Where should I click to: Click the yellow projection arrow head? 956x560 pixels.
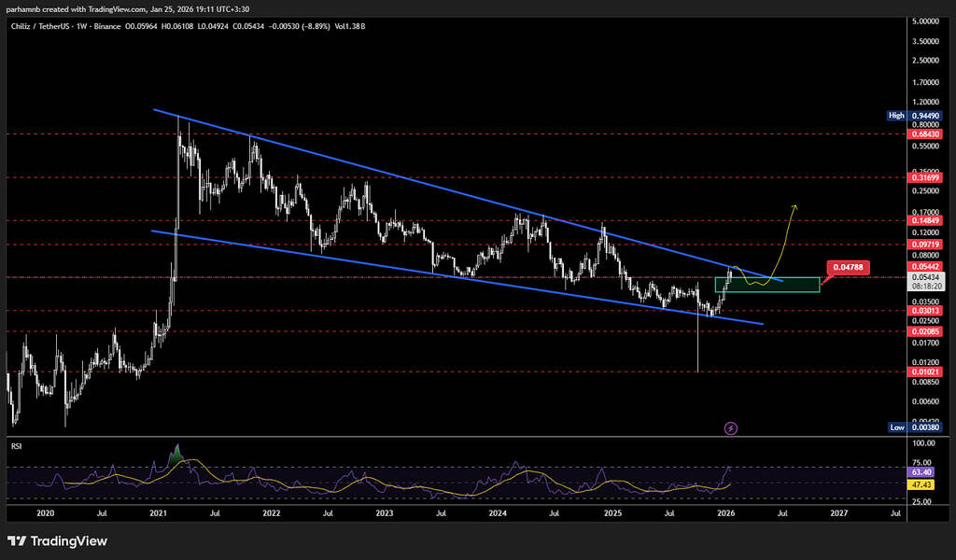click(x=794, y=206)
